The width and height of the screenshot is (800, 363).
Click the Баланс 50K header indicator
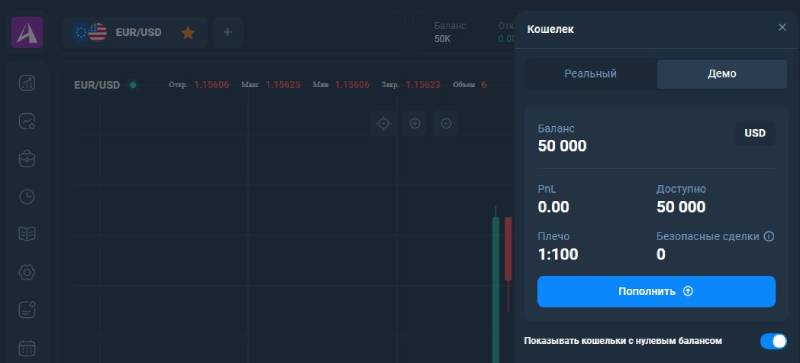[x=450, y=32]
